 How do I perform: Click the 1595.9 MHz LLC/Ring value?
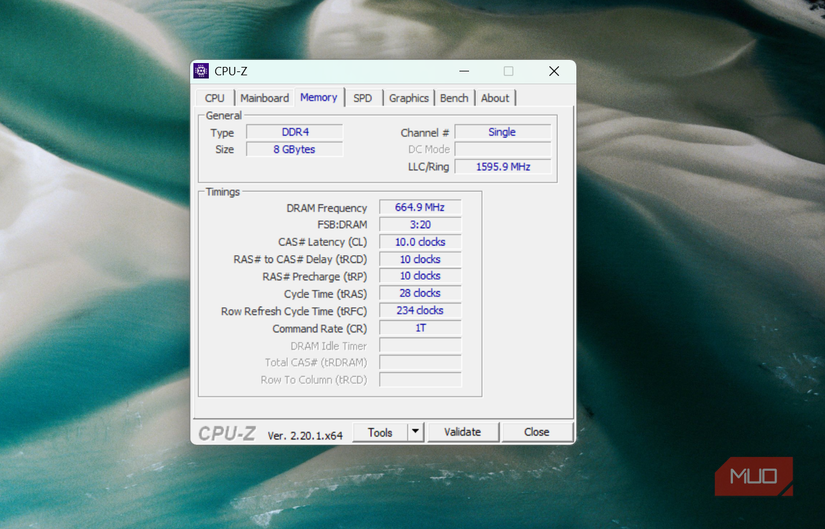pos(502,167)
